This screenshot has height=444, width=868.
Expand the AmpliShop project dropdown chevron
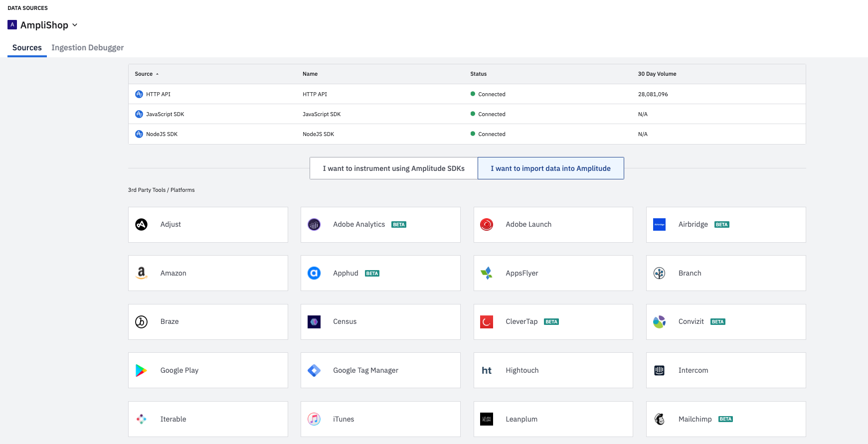75,25
